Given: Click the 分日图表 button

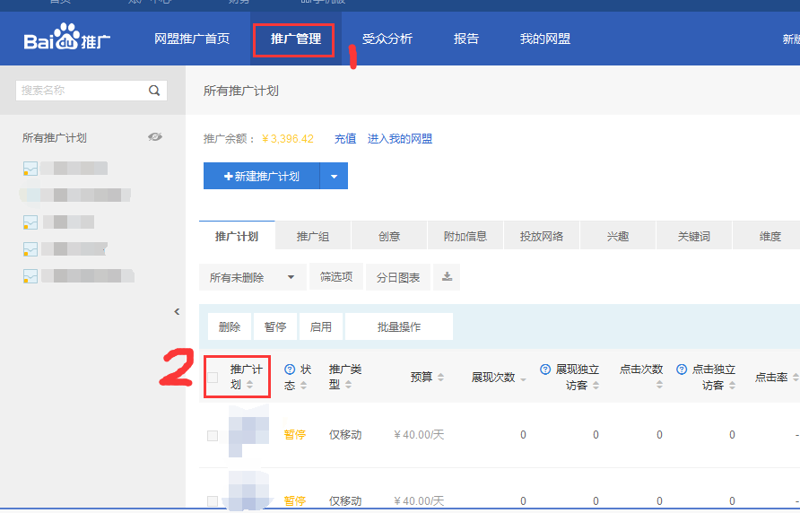Looking at the screenshot, I should point(398,277).
